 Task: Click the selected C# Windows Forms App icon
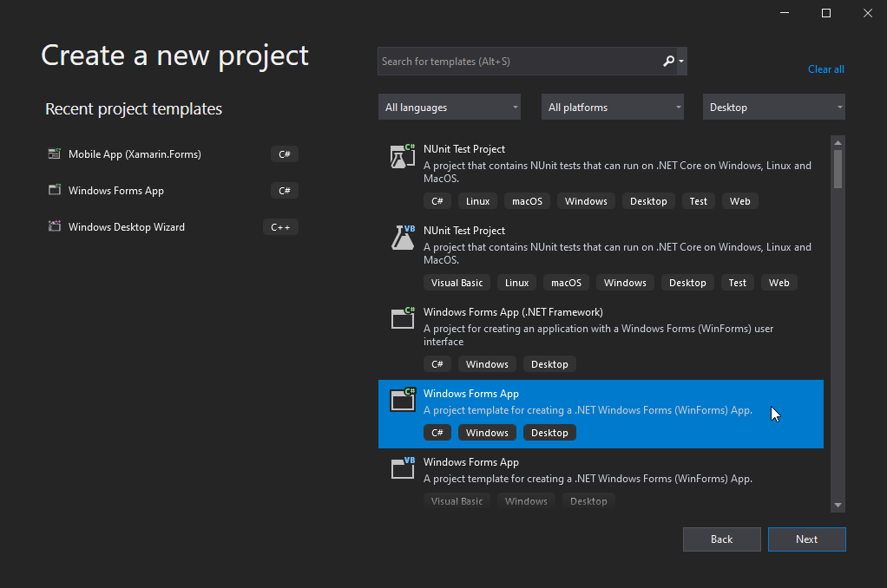click(x=403, y=400)
